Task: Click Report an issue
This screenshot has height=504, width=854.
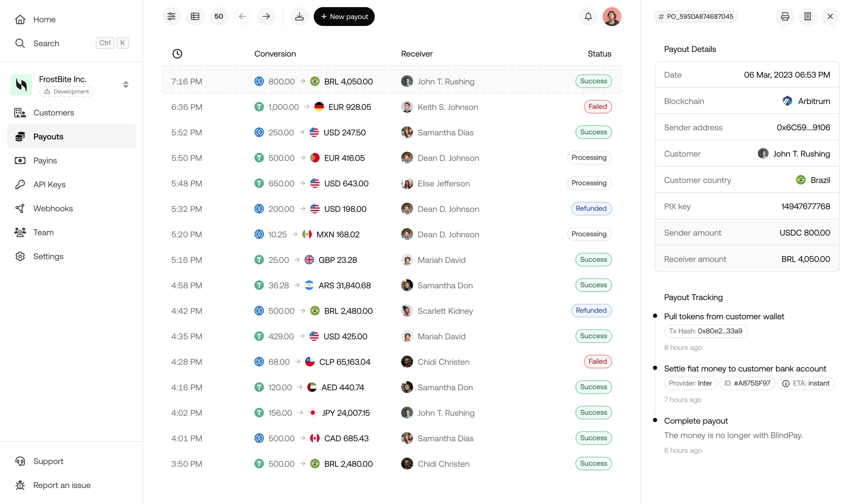Action: pyautogui.click(x=71, y=485)
